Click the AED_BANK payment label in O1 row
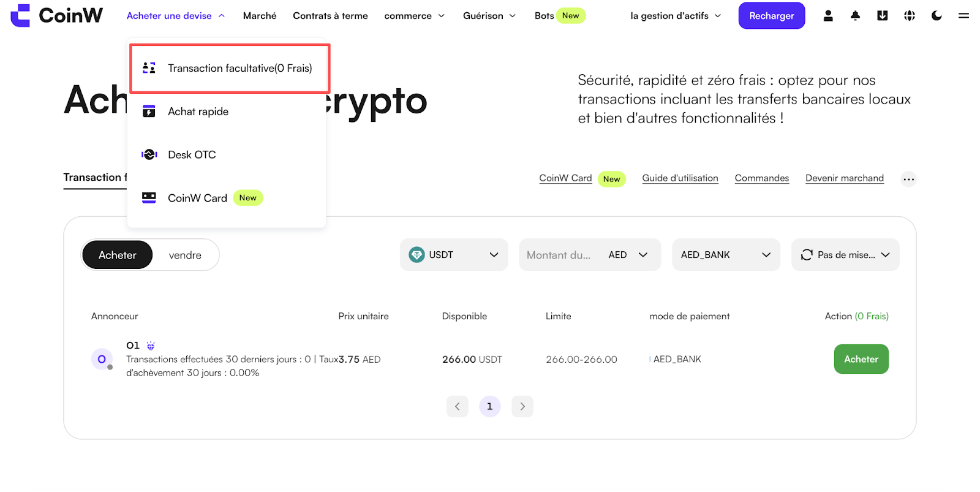This screenshot has width=980, height=492. pyautogui.click(x=677, y=359)
